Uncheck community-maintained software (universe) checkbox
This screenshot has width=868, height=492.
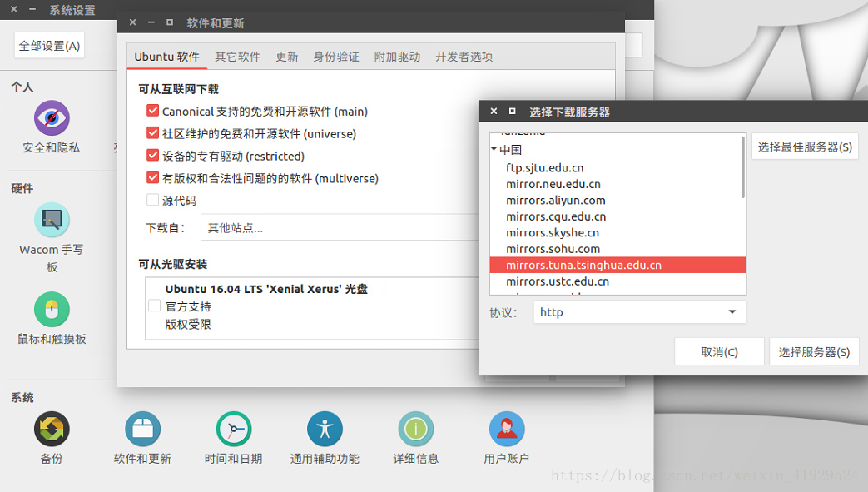tap(153, 133)
